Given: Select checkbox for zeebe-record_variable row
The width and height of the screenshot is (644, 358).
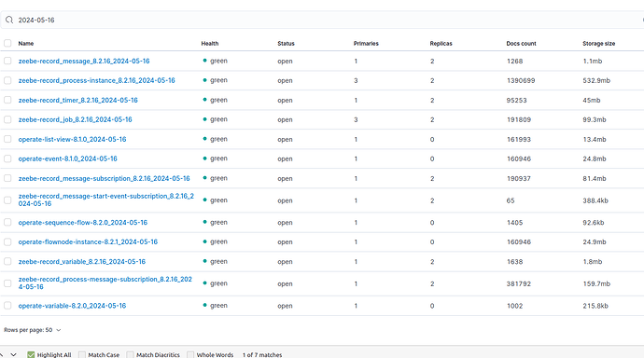Looking at the screenshot, I should [x=7, y=261].
